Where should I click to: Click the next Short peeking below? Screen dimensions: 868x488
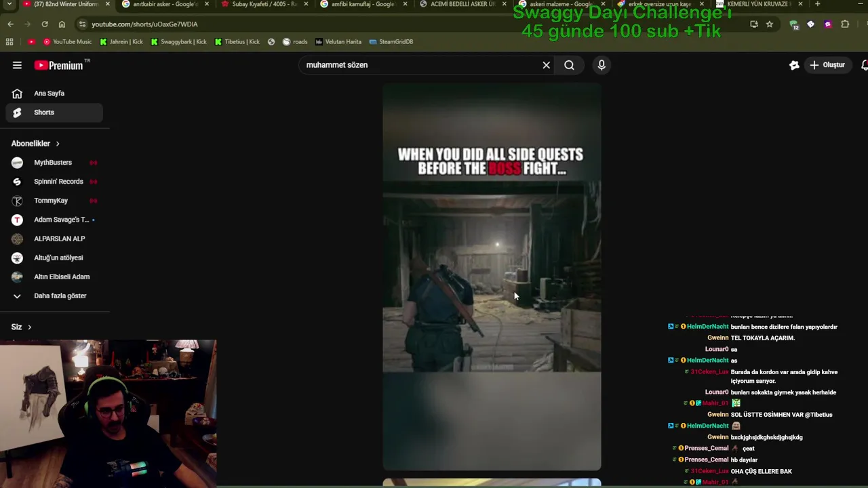(492, 483)
